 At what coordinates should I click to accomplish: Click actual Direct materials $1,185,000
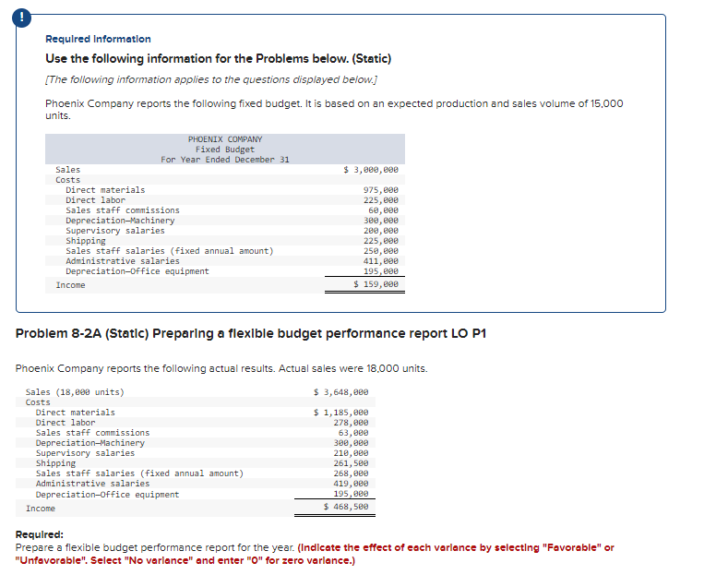point(340,413)
